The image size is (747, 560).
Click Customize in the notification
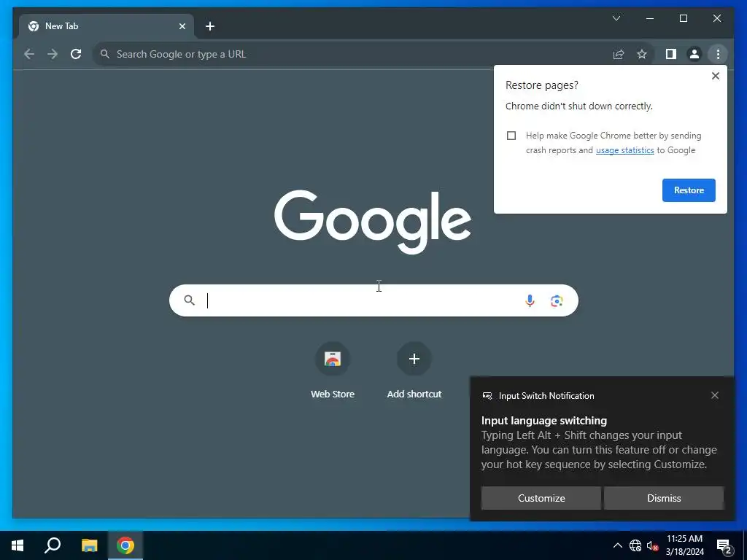pos(541,498)
